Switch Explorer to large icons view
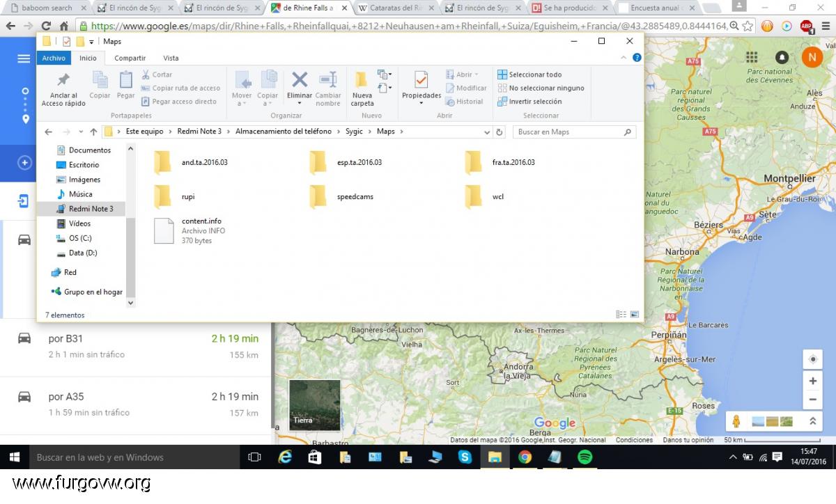 635,315
